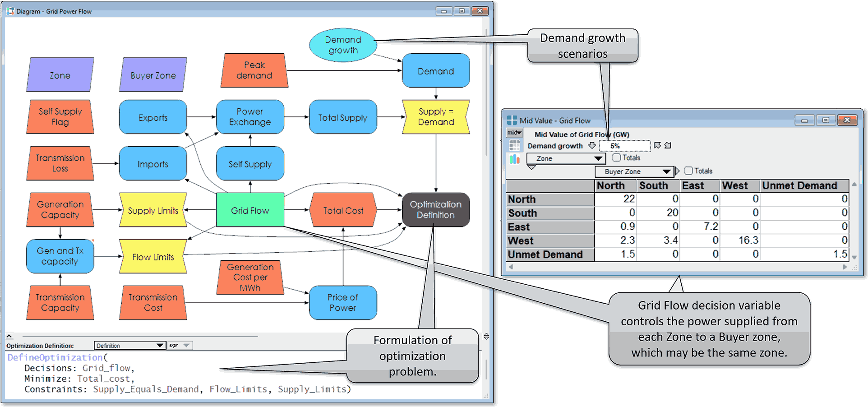Select the Exports node
The width and height of the screenshot is (868, 407).
[x=153, y=117]
